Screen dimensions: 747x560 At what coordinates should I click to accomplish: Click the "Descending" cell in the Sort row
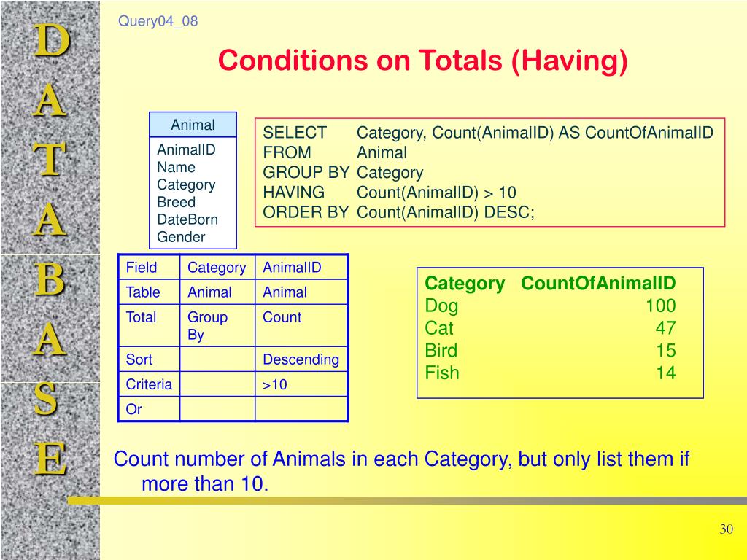(301, 359)
